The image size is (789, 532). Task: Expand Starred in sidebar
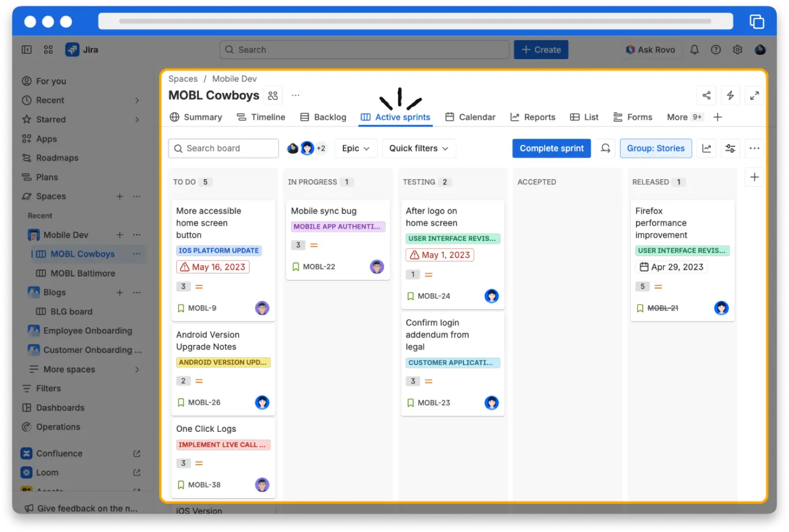pyautogui.click(x=137, y=119)
